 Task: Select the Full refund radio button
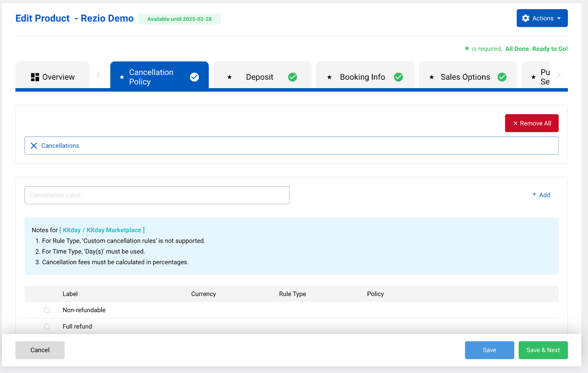pyautogui.click(x=47, y=326)
